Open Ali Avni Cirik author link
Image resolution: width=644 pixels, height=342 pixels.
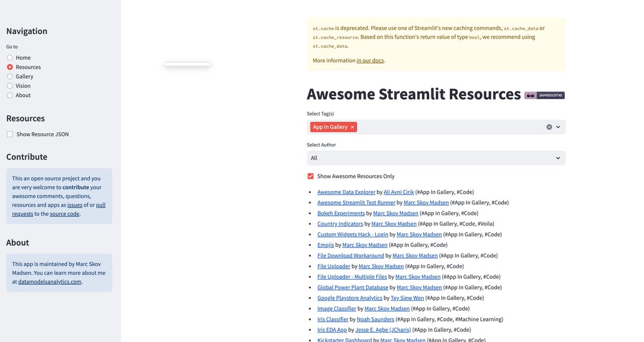click(398, 192)
